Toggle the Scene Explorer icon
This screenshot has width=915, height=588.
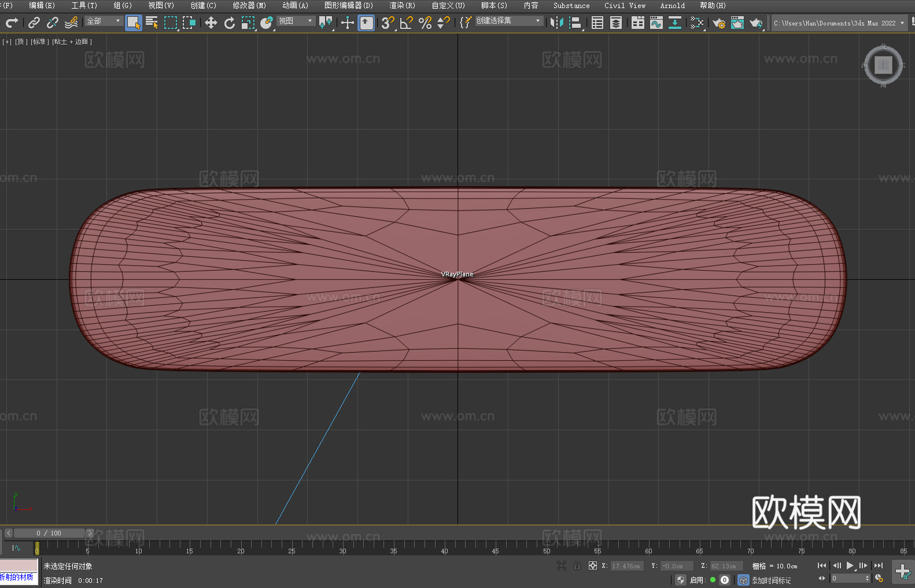tap(597, 23)
